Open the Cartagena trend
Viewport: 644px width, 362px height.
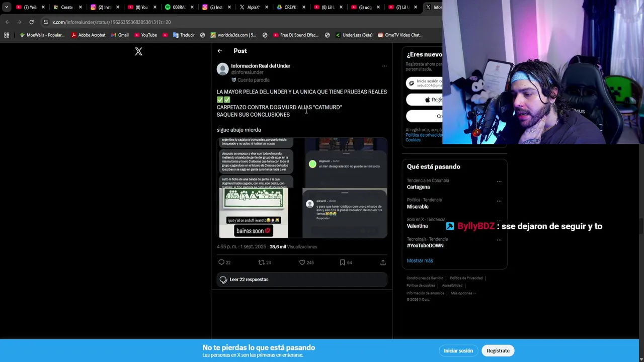tap(418, 187)
